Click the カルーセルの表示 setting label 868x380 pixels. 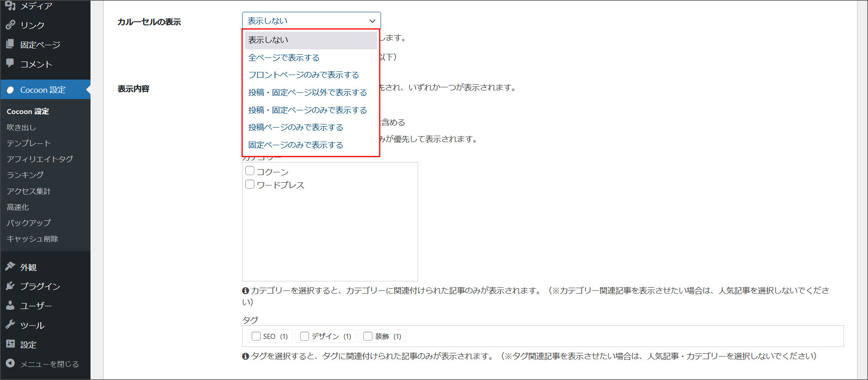coord(149,22)
